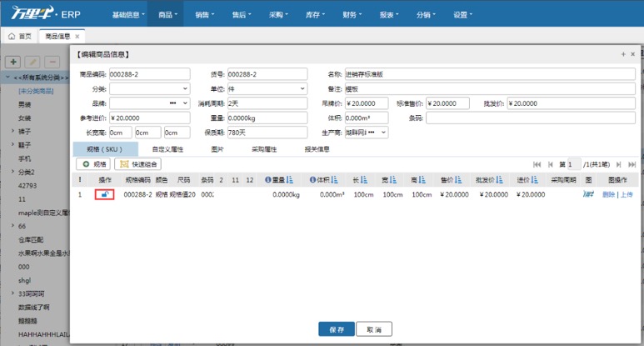Collapse the 所有系统分类 root node
Image resolution: width=644 pixels, height=346 pixels.
tap(7, 77)
